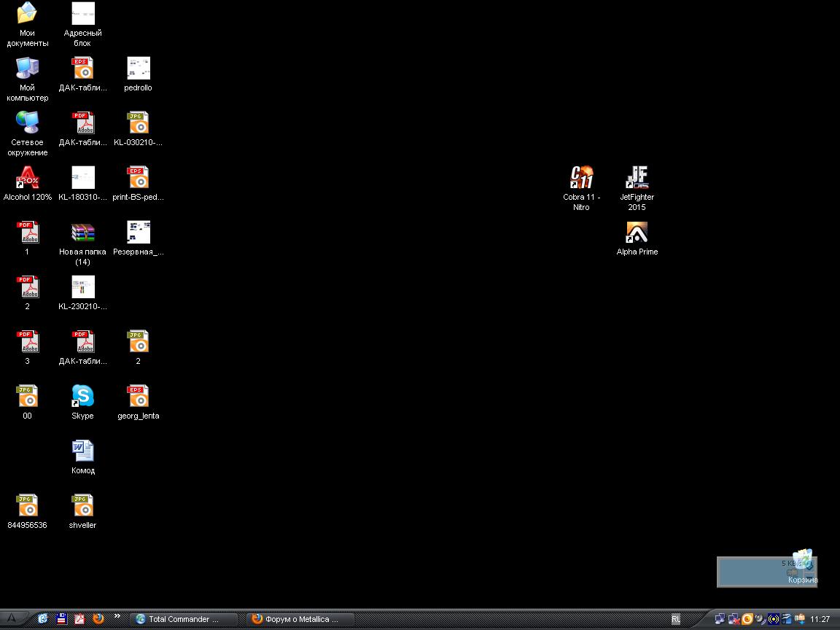Select the pedrollo file thumbnail
Screen dimensions: 840x630
click(x=138, y=69)
